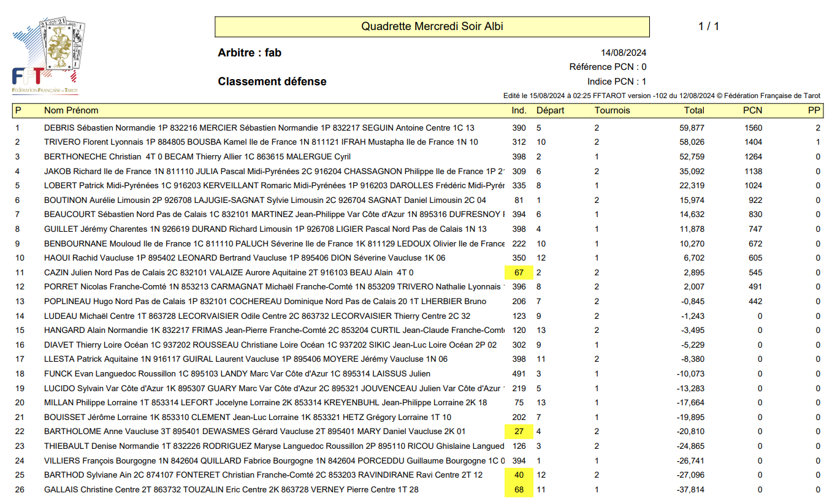Screen dimensions: 832x504
Task: Select the LUDEAU Michaël team row
Action: 418,316
